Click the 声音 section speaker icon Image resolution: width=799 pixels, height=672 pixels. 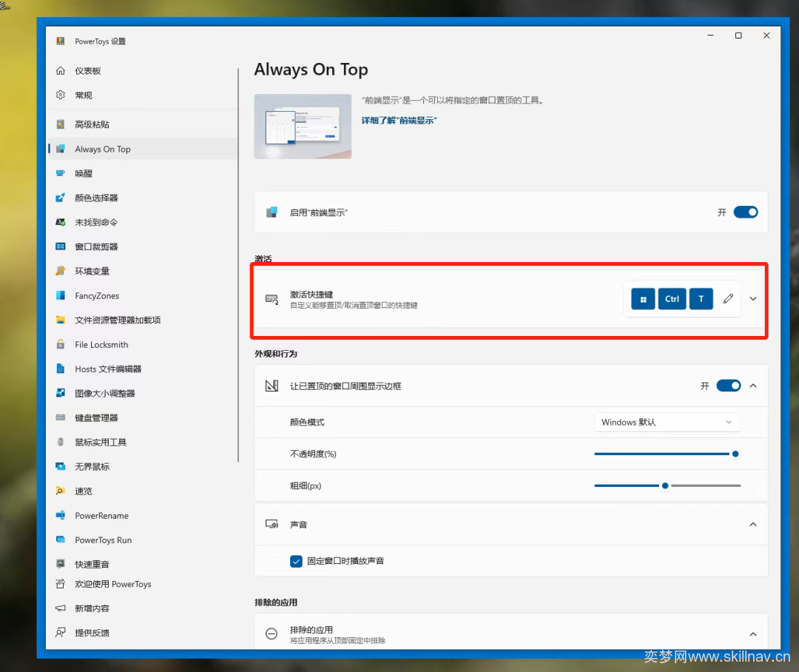pos(272,524)
